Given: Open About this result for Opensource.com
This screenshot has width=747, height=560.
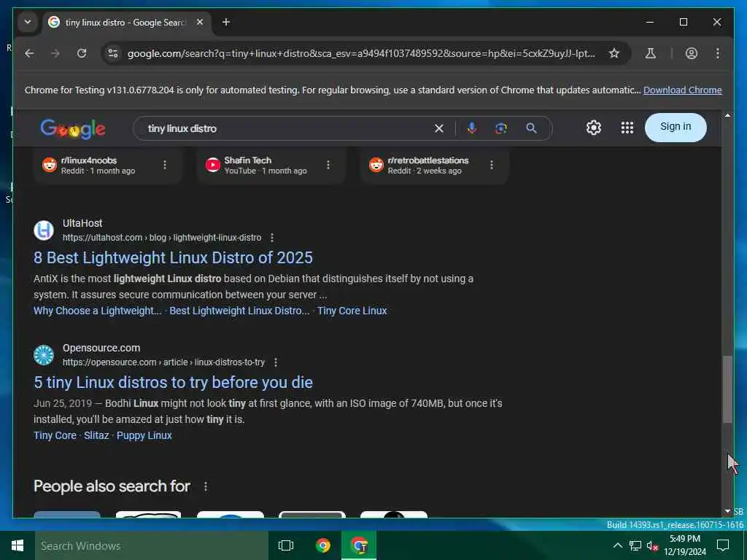Looking at the screenshot, I should coord(276,362).
